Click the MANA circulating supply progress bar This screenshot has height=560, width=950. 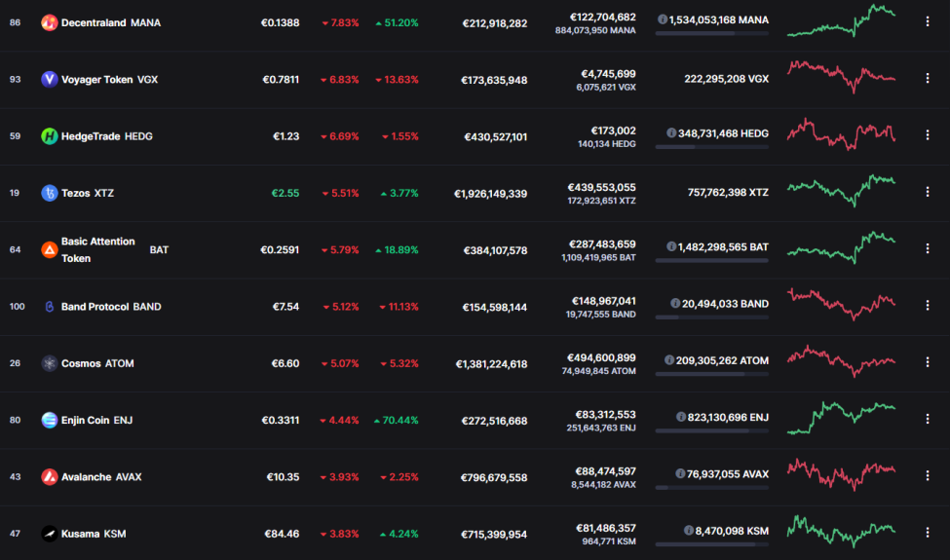pos(712,33)
